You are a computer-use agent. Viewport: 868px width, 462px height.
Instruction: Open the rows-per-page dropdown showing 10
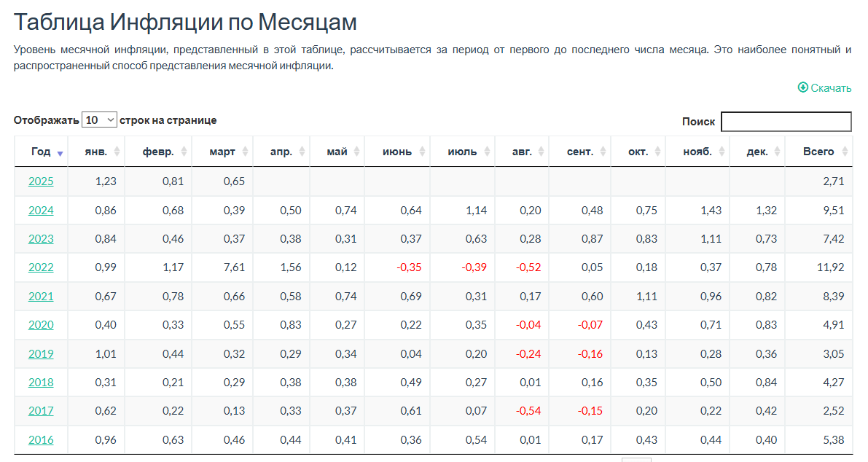99,120
